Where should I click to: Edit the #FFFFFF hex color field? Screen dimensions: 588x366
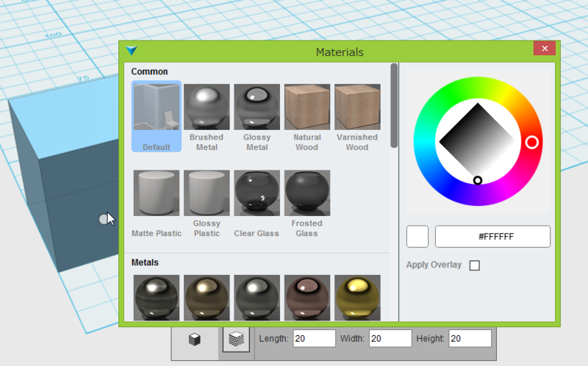pos(492,236)
